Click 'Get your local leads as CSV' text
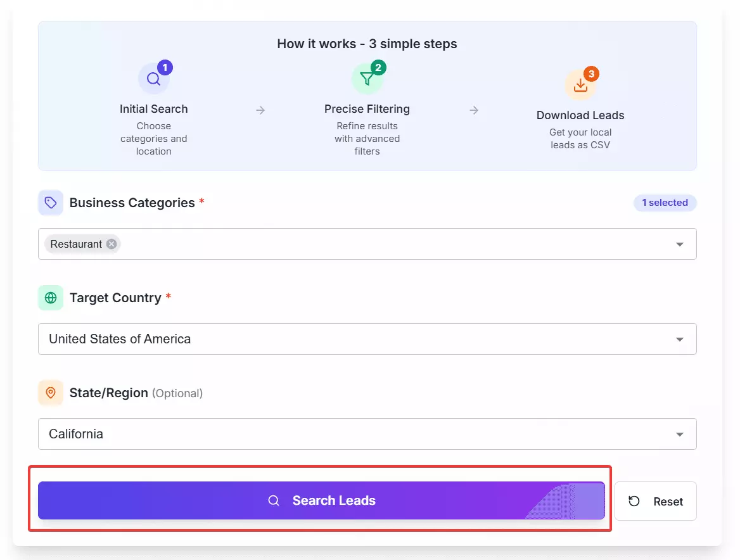The image size is (740, 560). (x=580, y=139)
